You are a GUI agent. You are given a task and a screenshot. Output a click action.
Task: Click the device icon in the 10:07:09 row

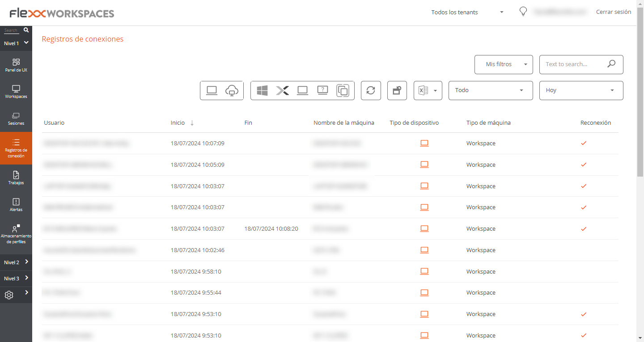pyautogui.click(x=424, y=143)
